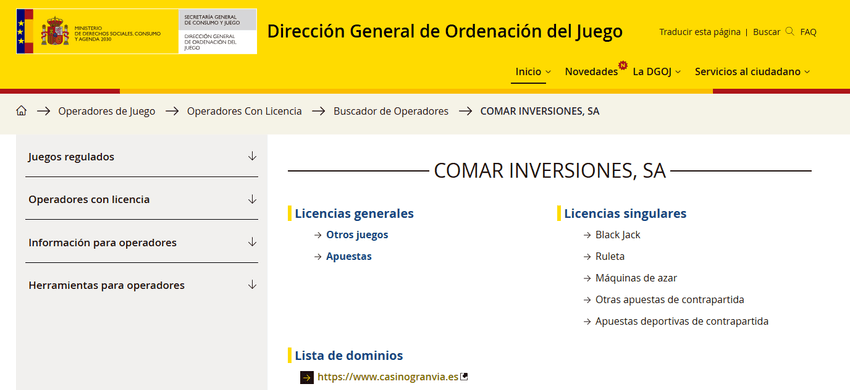Image resolution: width=850 pixels, height=390 pixels.
Task: Click the Spanish government ministry logo
Action: pos(98,31)
